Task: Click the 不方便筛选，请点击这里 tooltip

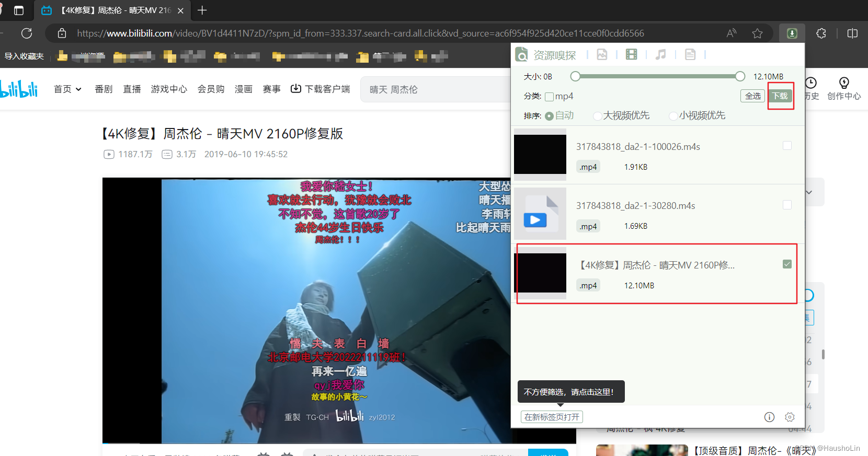Action: coord(571,392)
